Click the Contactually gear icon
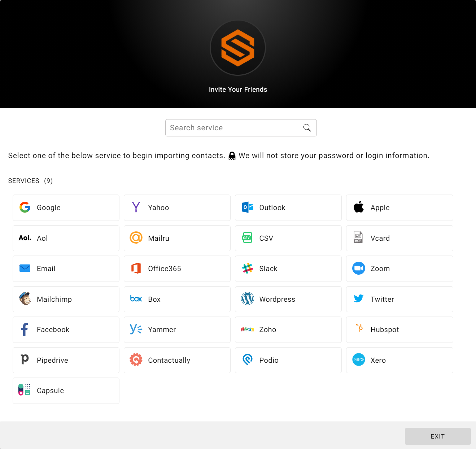476x449 pixels. pos(136,359)
